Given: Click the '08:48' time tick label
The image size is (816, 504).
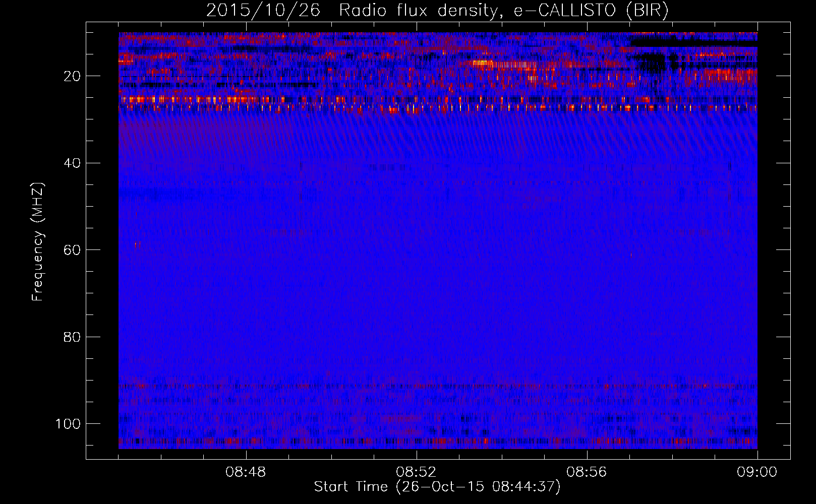Looking at the screenshot, I should (x=246, y=472).
